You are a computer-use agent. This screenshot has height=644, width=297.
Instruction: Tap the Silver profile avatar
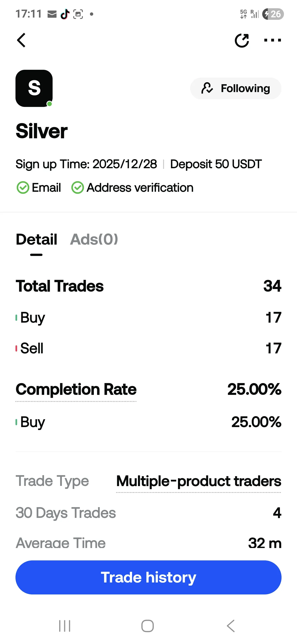pyautogui.click(x=34, y=88)
